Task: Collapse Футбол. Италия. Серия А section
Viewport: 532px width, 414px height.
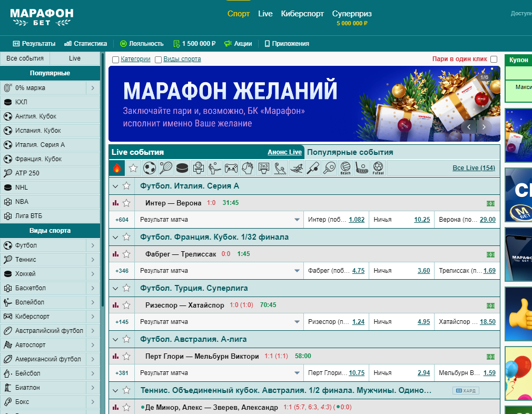Action: pyautogui.click(x=115, y=186)
